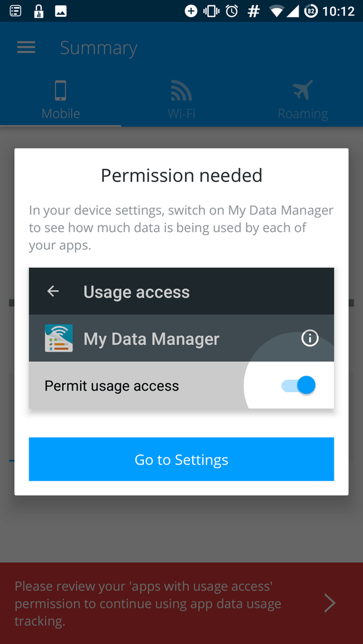Tap the info icon next to My Data Manager

[309, 339]
